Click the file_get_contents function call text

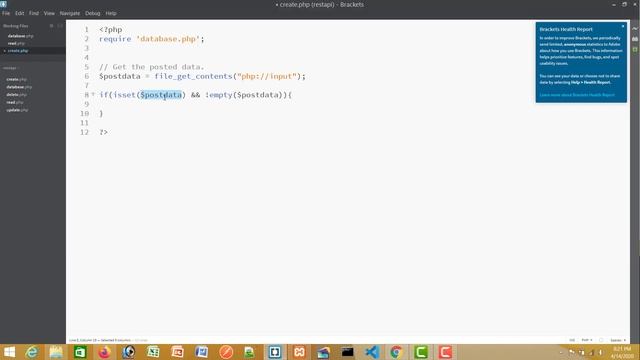coord(193,76)
